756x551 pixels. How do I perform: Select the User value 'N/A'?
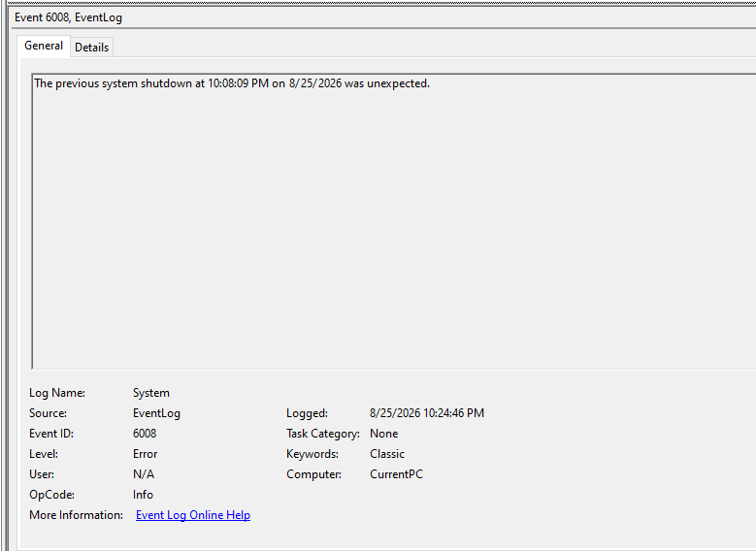144,474
